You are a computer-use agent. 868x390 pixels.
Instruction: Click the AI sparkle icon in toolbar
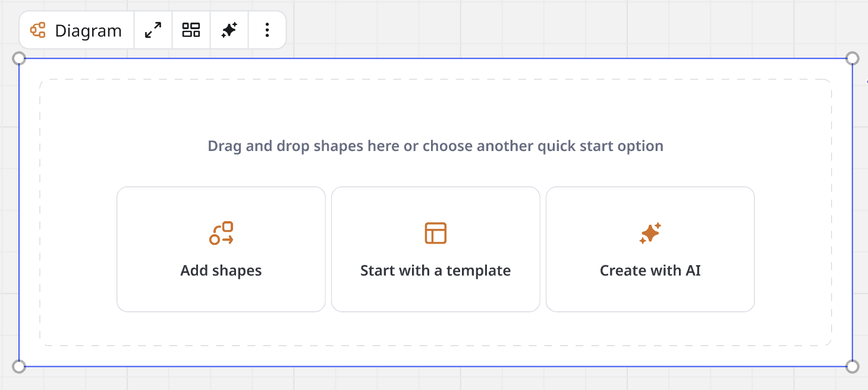[x=229, y=30]
